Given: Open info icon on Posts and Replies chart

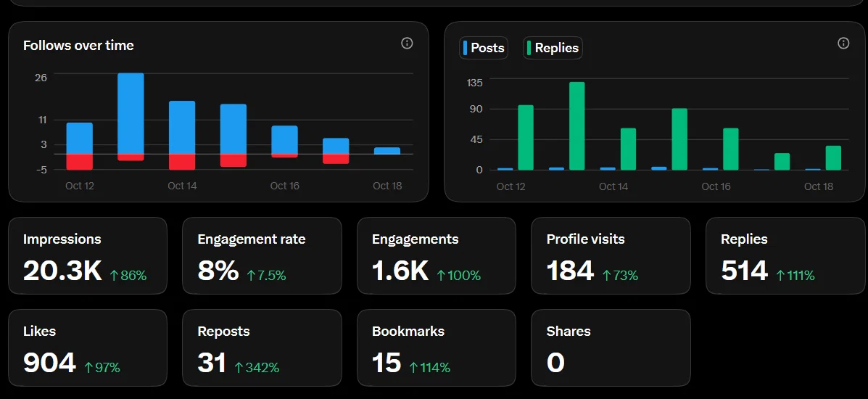Looking at the screenshot, I should pyautogui.click(x=843, y=44).
